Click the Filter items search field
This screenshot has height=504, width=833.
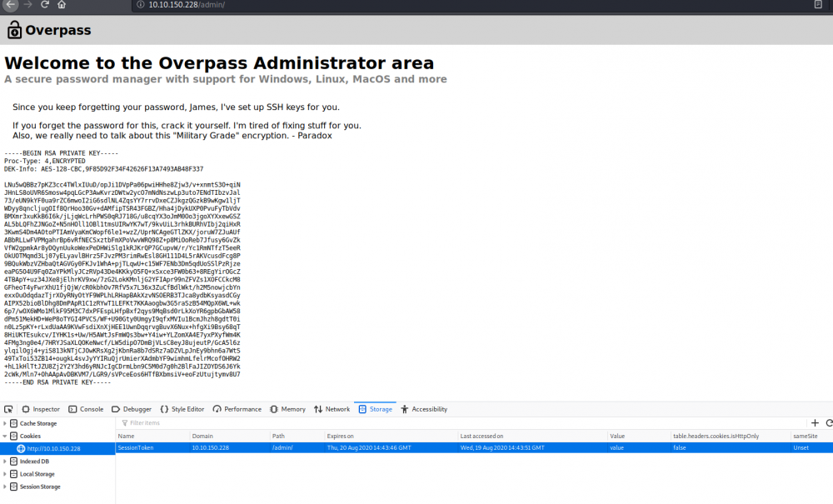click(x=167, y=423)
